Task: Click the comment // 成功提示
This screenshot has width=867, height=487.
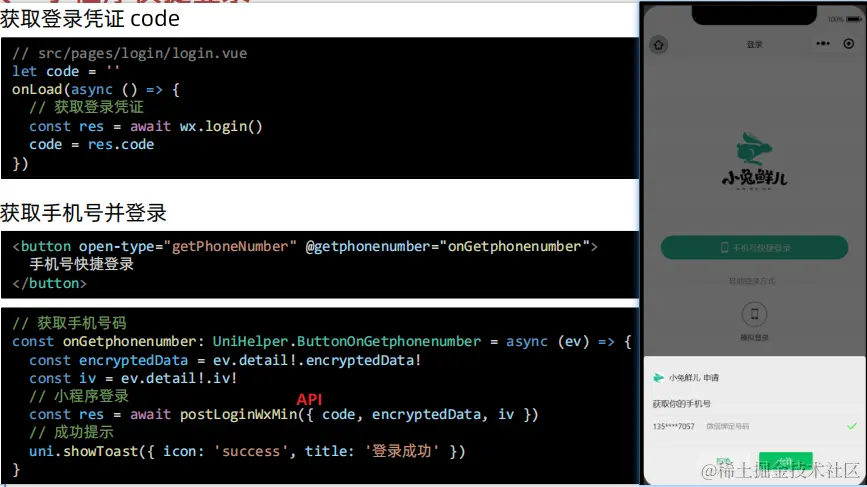Action: pos(71,432)
